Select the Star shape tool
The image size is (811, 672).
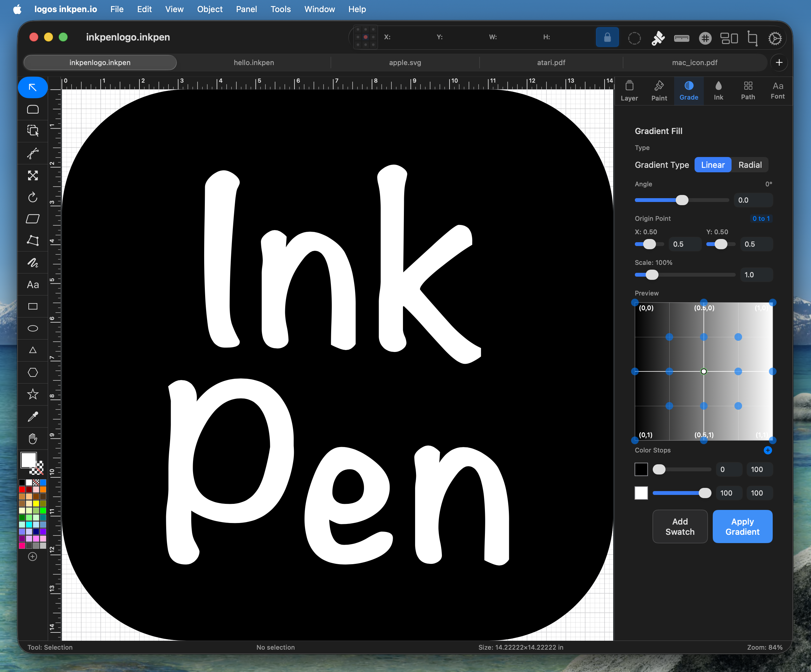coord(33,394)
